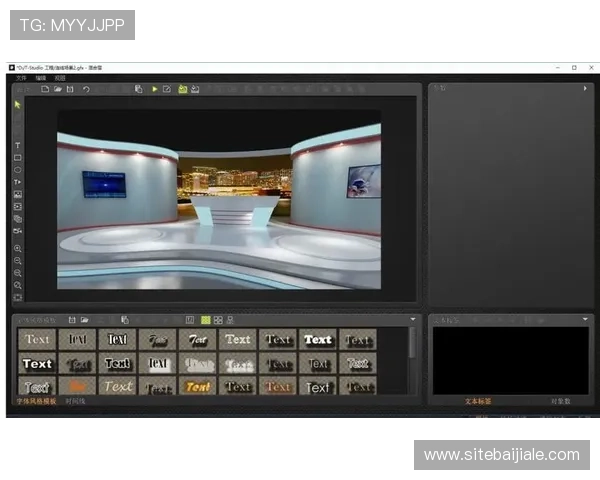Open the text label panel dropdown arrow
Image resolution: width=600 pixels, height=480 pixels.
pos(585,320)
